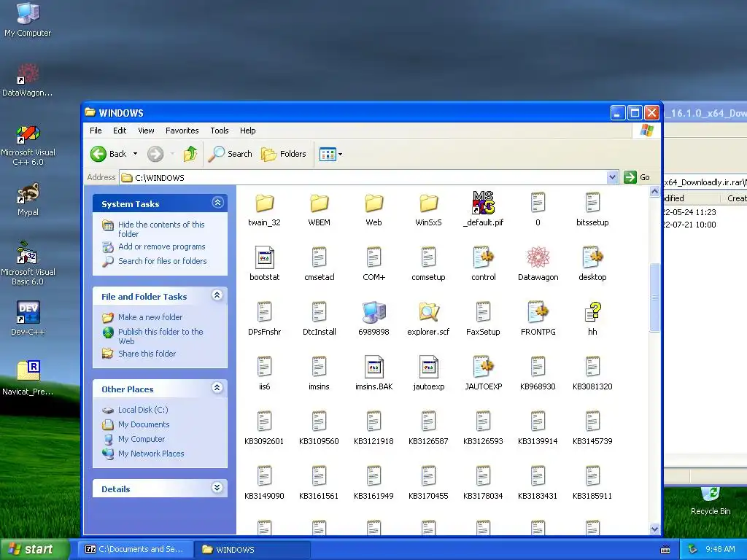Viewport: 747px width, 560px height.
Task: Open the Back button history dropdown
Action: coord(135,154)
